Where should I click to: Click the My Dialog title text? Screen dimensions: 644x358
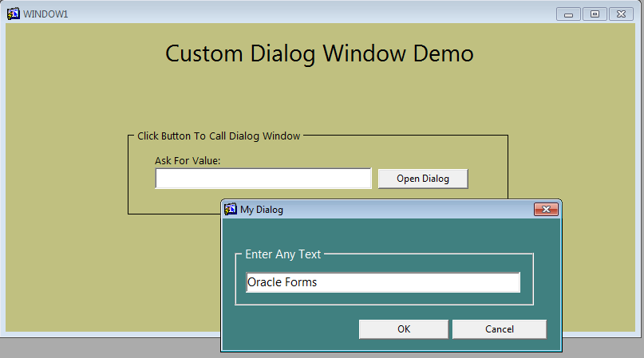[x=262, y=210]
